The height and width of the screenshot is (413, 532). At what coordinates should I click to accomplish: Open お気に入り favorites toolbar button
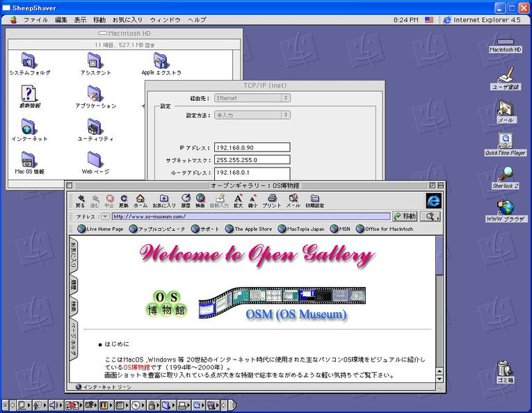point(164,201)
